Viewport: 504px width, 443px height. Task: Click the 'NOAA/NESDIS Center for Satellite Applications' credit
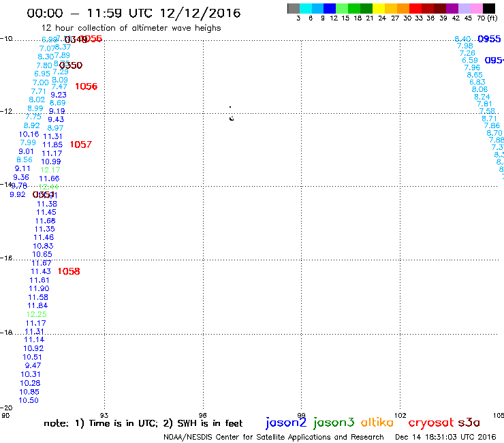point(247,438)
